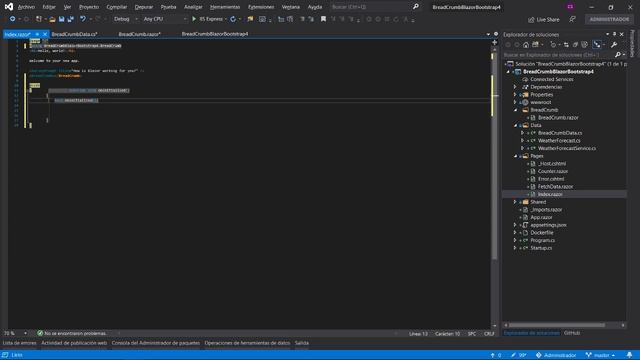Open the Archivo menu

tap(26, 7)
